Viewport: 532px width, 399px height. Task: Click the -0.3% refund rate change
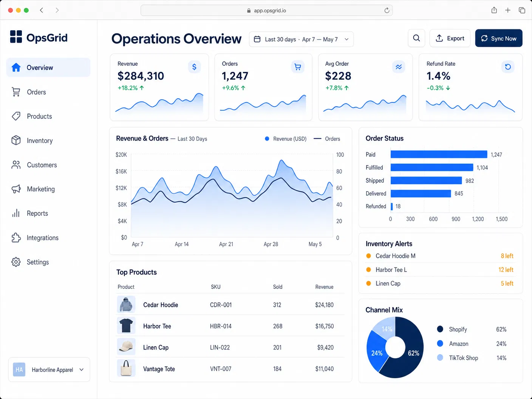[x=438, y=88]
